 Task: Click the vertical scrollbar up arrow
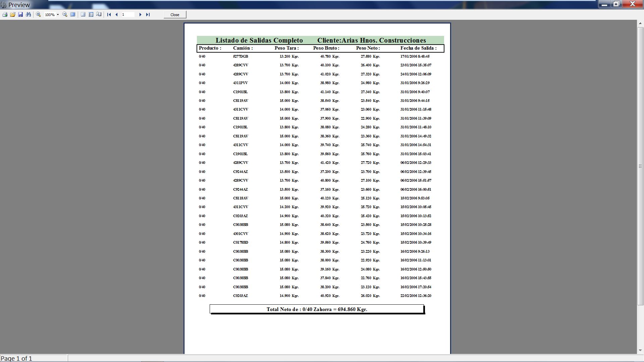[x=640, y=23]
